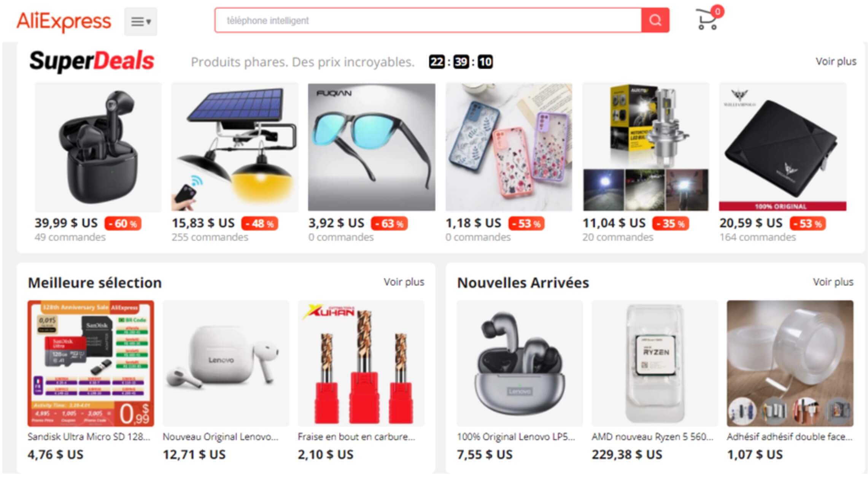Select the black wireless earbuds deal image
Viewport: 868px width, 482px height.
(98, 147)
